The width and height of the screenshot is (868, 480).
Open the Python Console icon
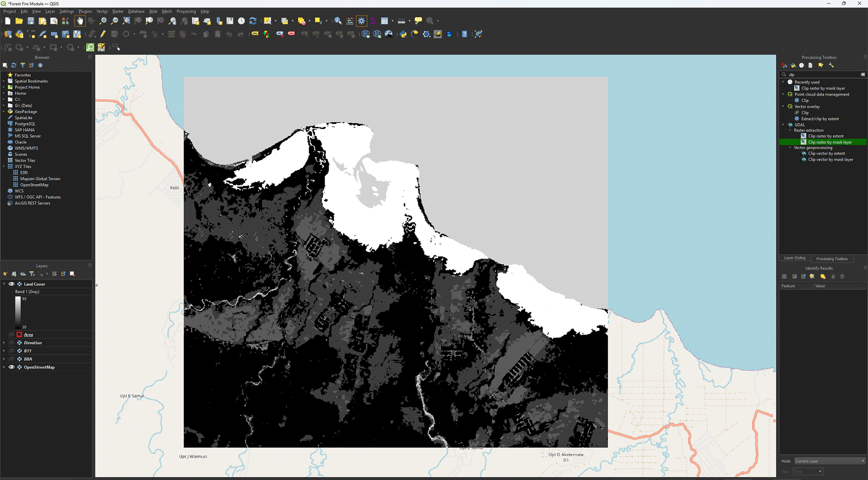coord(403,34)
